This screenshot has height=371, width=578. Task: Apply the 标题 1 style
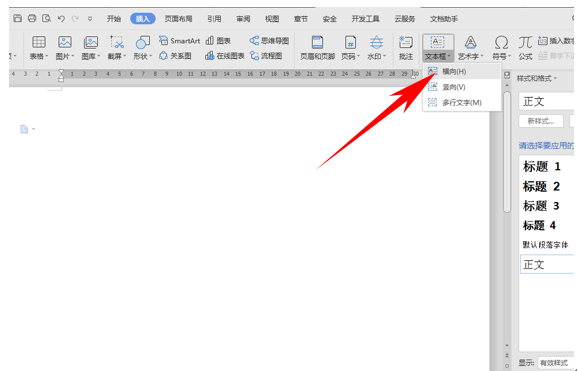pyautogui.click(x=542, y=166)
